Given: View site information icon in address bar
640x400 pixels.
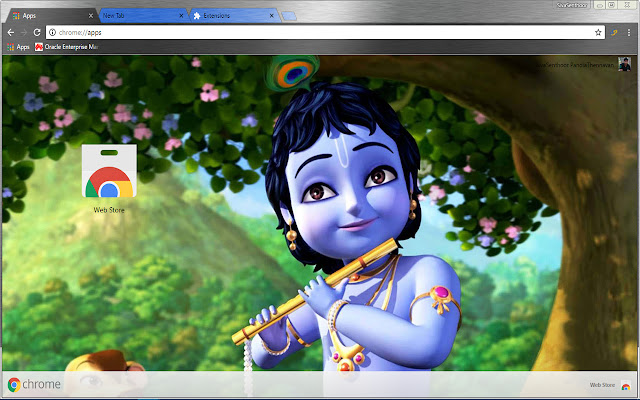Looking at the screenshot, I should (52, 32).
